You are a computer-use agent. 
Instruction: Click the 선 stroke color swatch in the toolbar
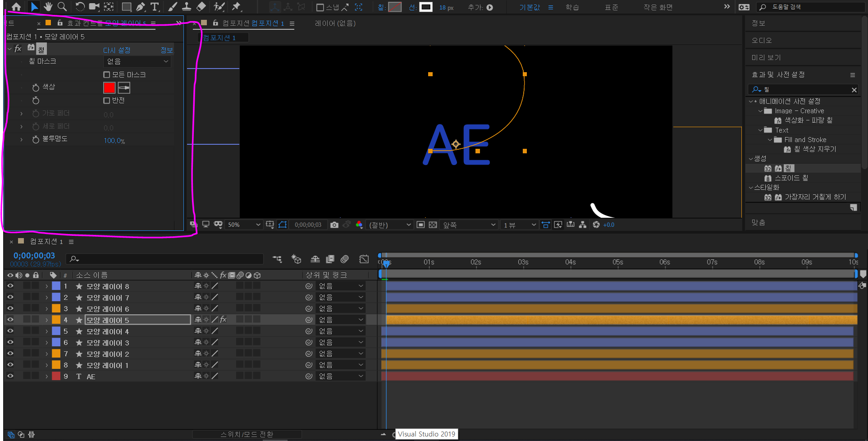(x=426, y=7)
